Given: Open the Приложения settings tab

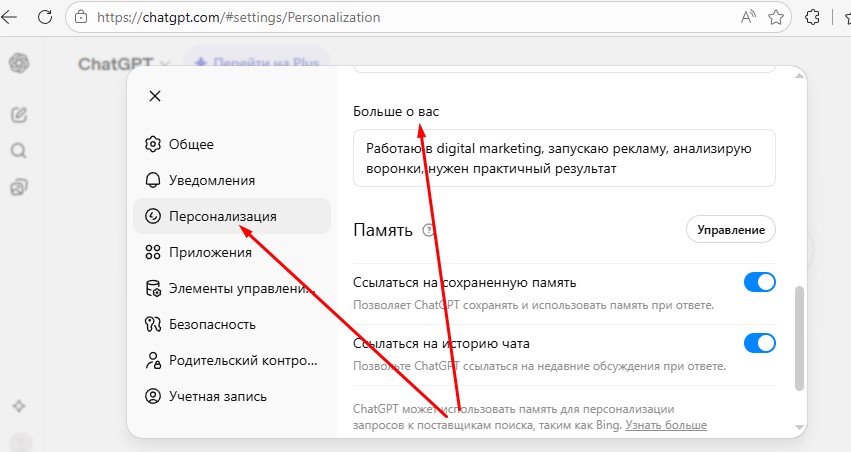Looking at the screenshot, I should [x=232, y=252].
